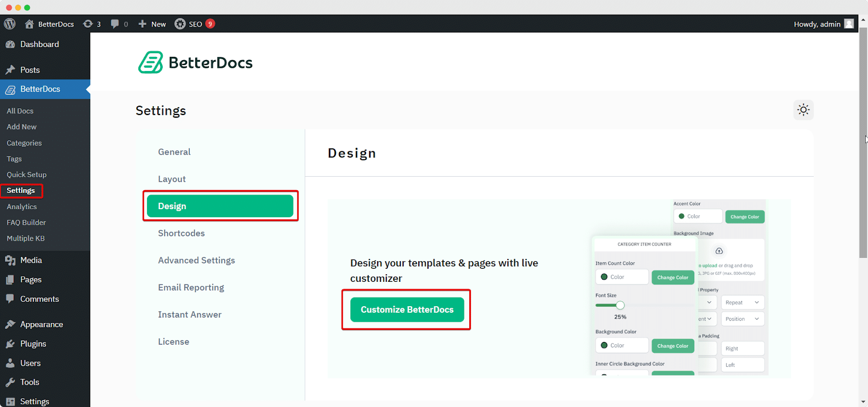Click the page vertical scrollbar
Screen dimensions: 868x407
coord(863,142)
